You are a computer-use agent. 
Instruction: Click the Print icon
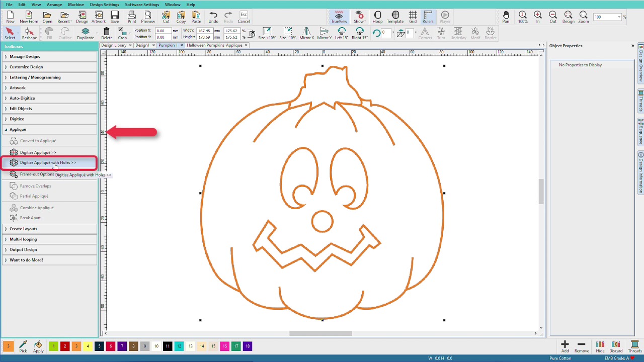(x=132, y=17)
